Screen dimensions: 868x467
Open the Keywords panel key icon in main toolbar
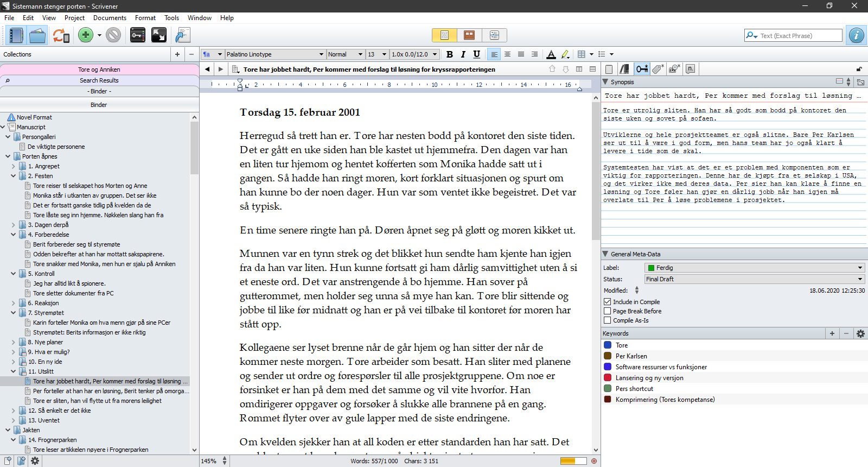pos(138,36)
